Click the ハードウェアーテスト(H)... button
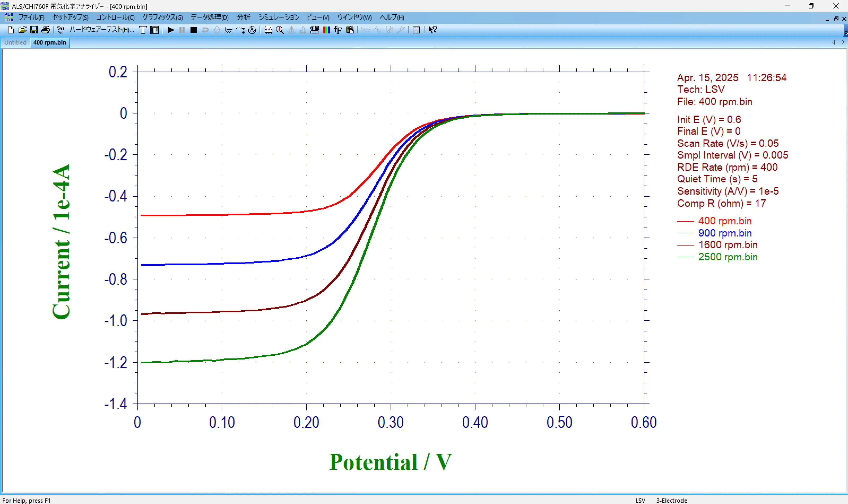The height and width of the screenshot is (504, 848). [101, 30]
